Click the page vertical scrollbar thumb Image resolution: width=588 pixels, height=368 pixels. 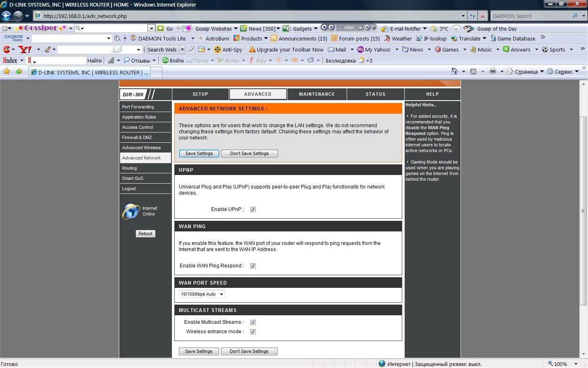pos(583,211)
